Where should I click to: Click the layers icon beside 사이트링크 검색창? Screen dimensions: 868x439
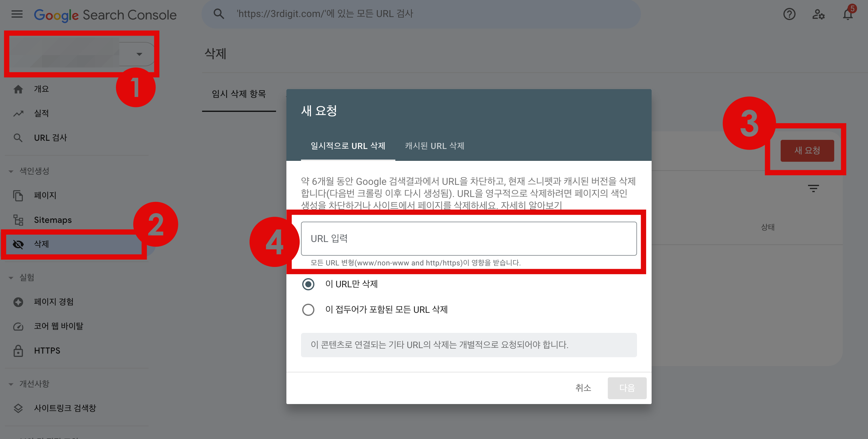click(18, 408)
